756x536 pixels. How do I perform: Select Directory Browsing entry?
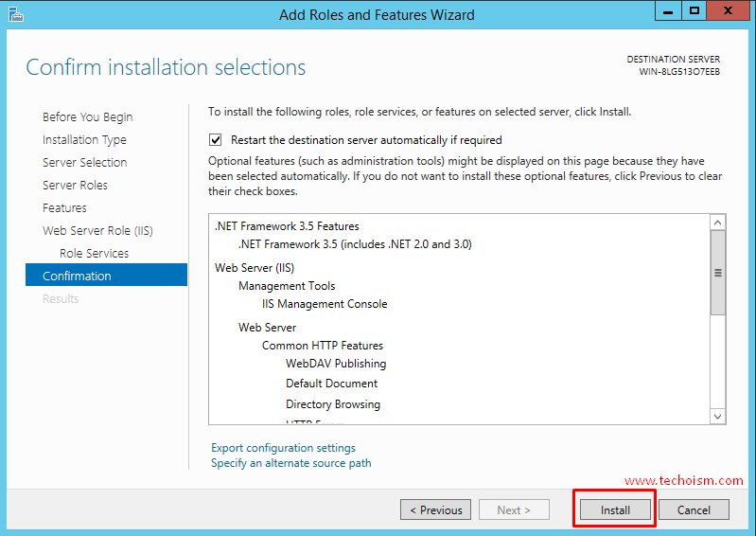click(333, 404)
